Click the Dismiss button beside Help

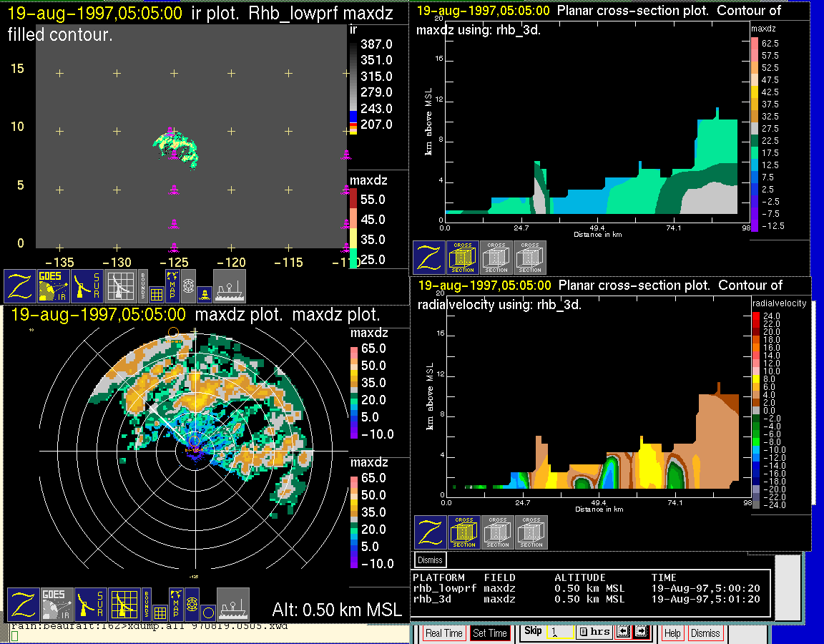[x=705, y=633]
